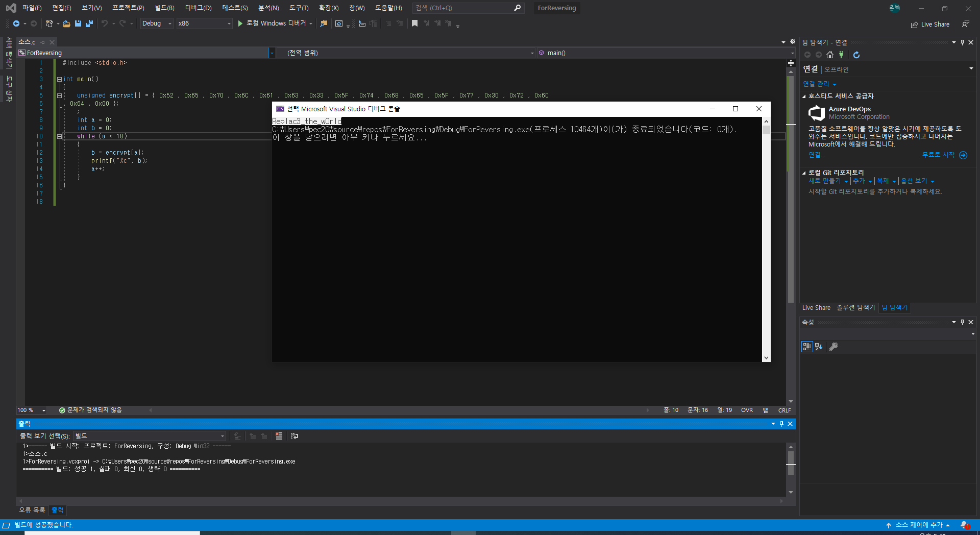This screenshot has width=980, height=535.
Task: Switch to the 오류 목록 tab
Action: (x=32, y=510)
